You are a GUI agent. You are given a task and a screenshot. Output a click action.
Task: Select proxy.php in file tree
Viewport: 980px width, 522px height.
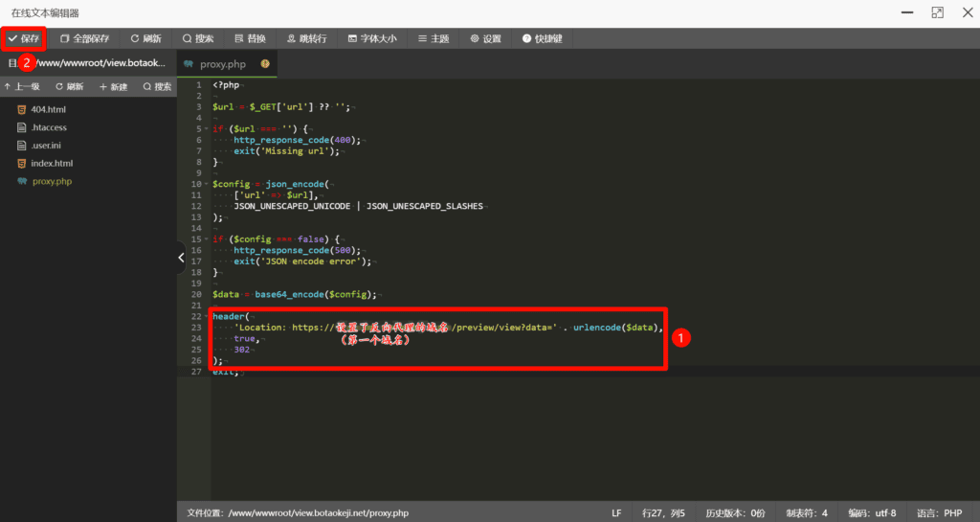[52, 181]
